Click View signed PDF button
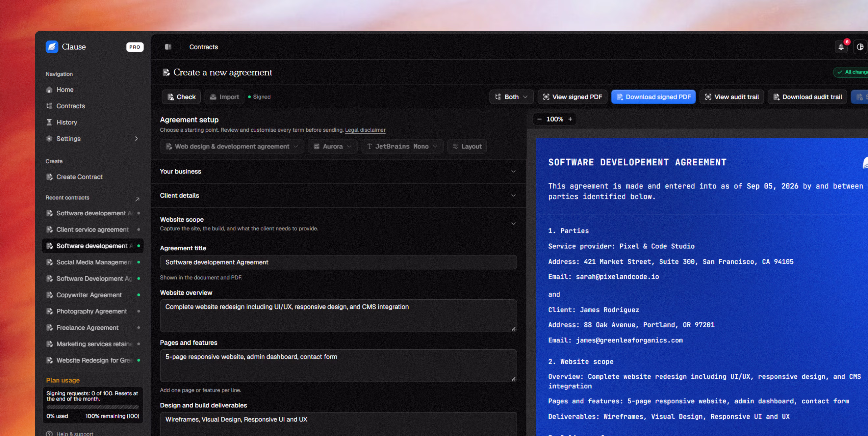This screenshot has height=436, width=868. click(573, 97)
